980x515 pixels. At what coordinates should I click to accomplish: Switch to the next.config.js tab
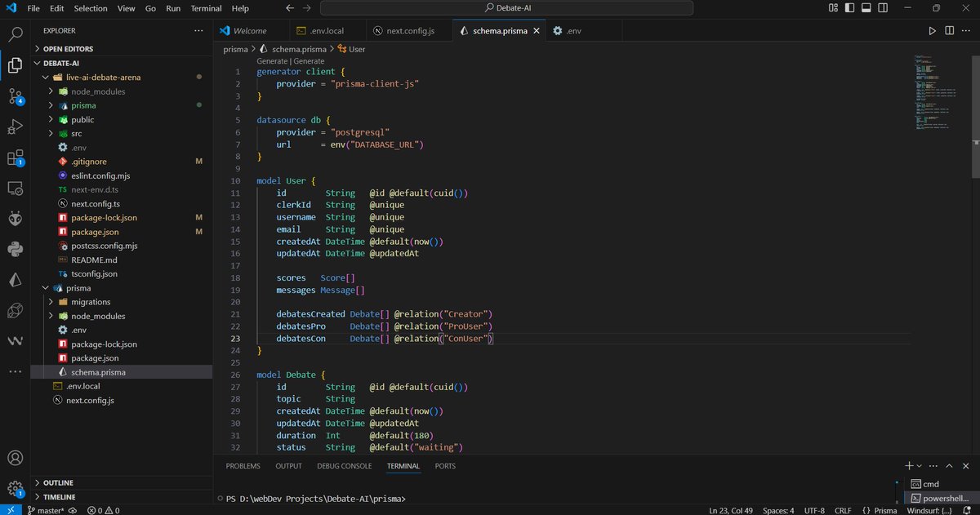pos(410,31)
